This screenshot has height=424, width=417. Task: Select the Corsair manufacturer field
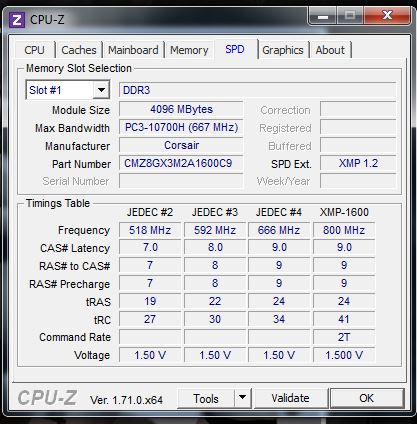(x=181, y=145)
